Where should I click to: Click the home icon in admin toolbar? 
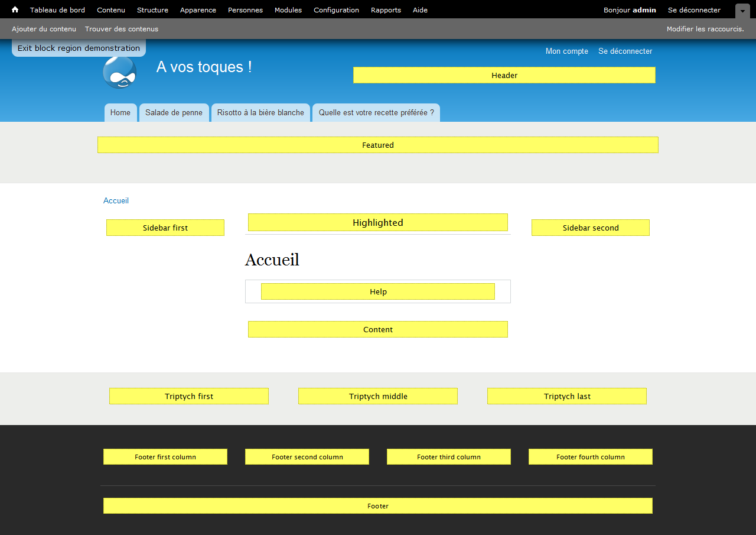tap(15, 9)
